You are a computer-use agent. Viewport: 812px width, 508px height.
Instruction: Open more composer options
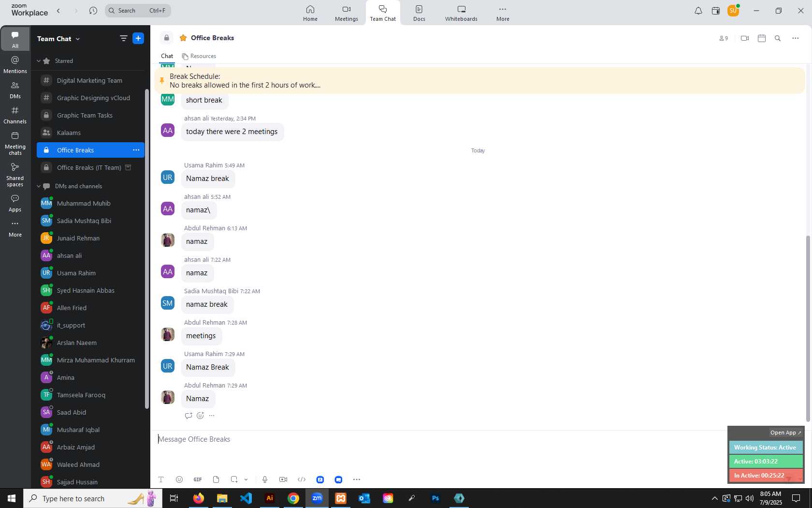coord(357,479)
